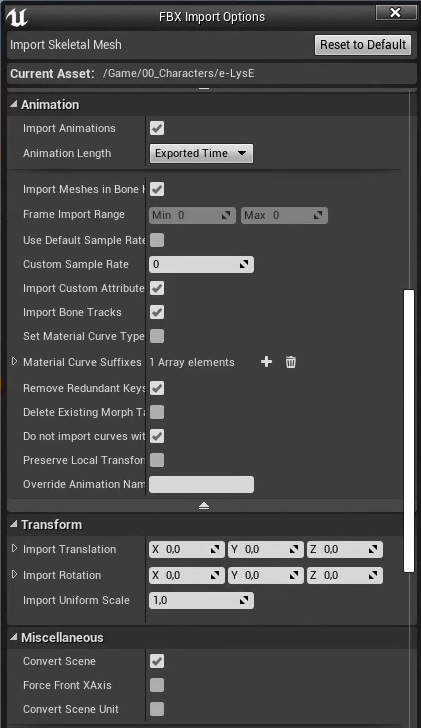
Task: Click the vertical scrollbar thumb
Action: point(408,431)
